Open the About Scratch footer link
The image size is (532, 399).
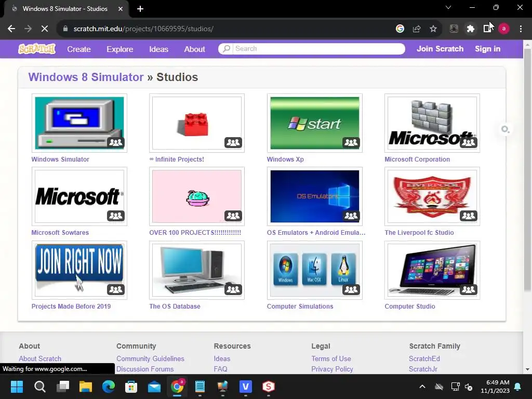[x=40, y=358]
